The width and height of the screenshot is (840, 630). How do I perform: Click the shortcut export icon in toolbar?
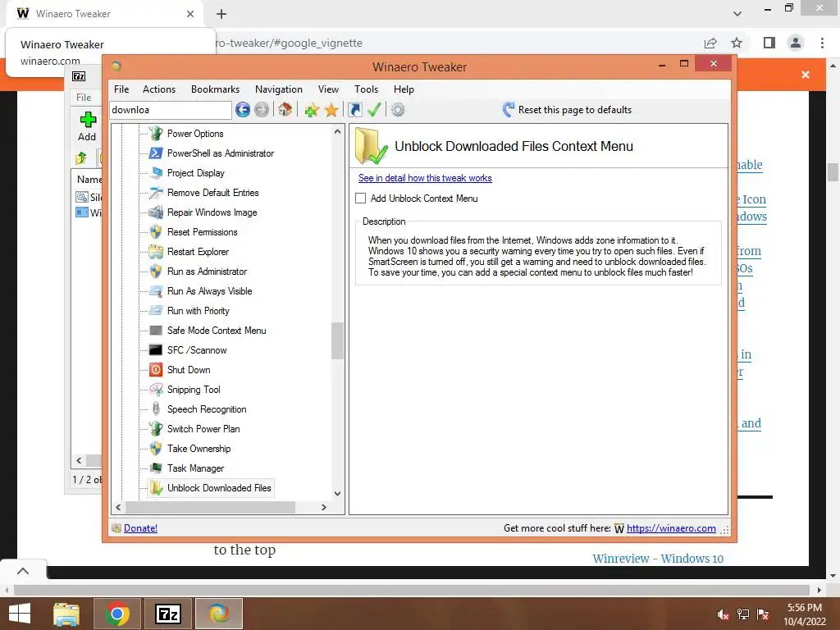click(x=354, y=110)
